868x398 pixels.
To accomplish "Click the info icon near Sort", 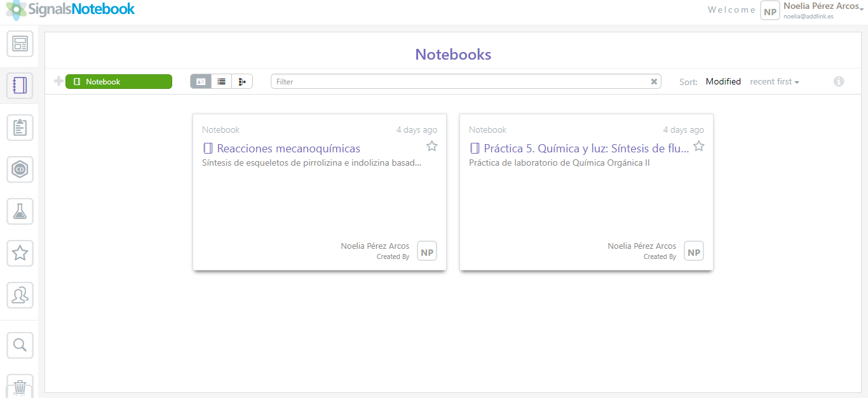I will (839, 81).
